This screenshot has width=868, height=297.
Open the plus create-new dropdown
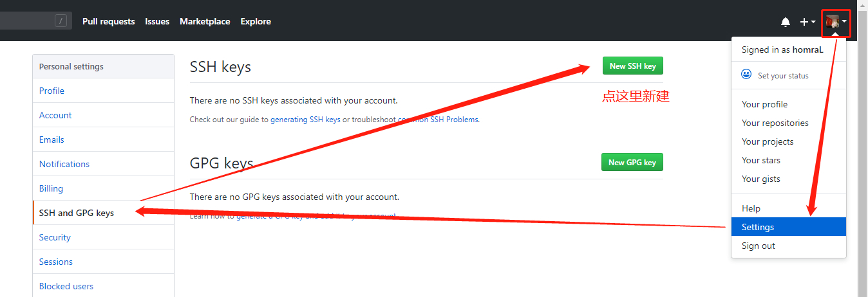(807, 22)
